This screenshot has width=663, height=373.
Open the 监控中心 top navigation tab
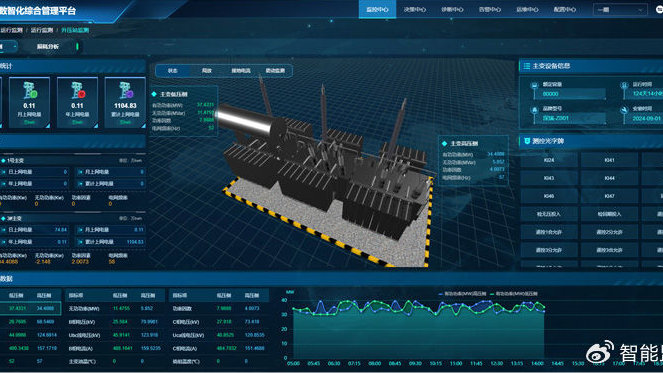tap(377, 9)
